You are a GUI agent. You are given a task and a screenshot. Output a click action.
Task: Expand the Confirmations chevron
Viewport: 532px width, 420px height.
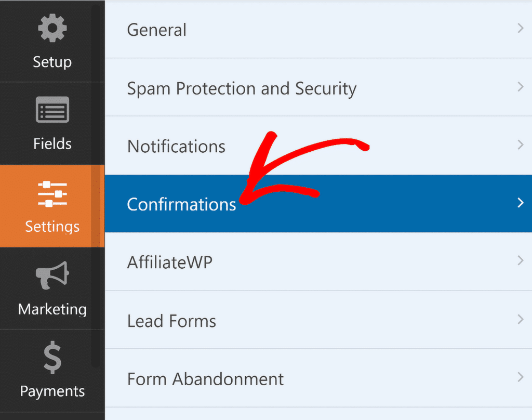(521, 204)
